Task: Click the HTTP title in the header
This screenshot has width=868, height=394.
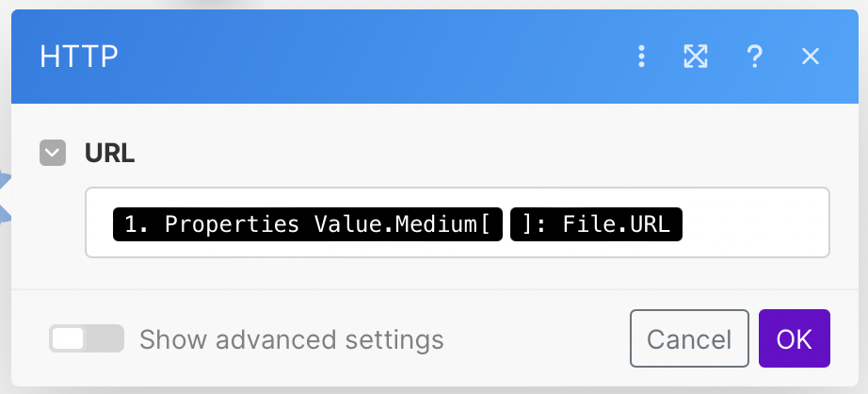Action: [x=79, y=57]
